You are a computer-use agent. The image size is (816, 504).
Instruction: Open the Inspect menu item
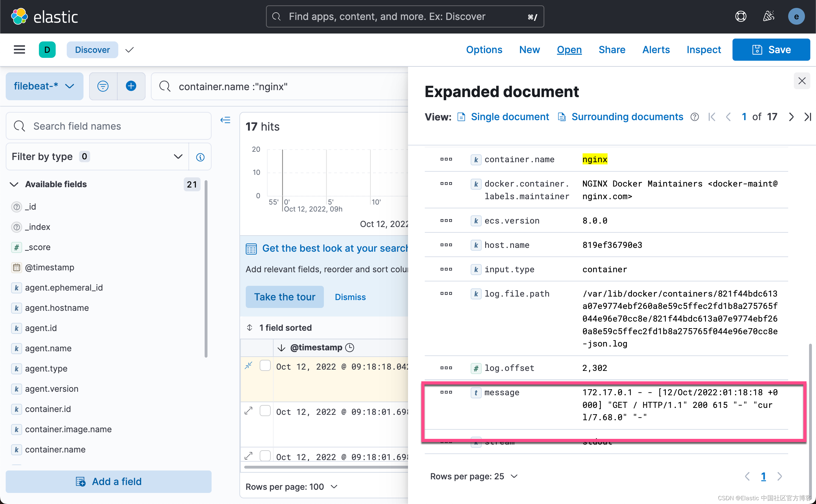pyautogui.click(x=703, y=50)
